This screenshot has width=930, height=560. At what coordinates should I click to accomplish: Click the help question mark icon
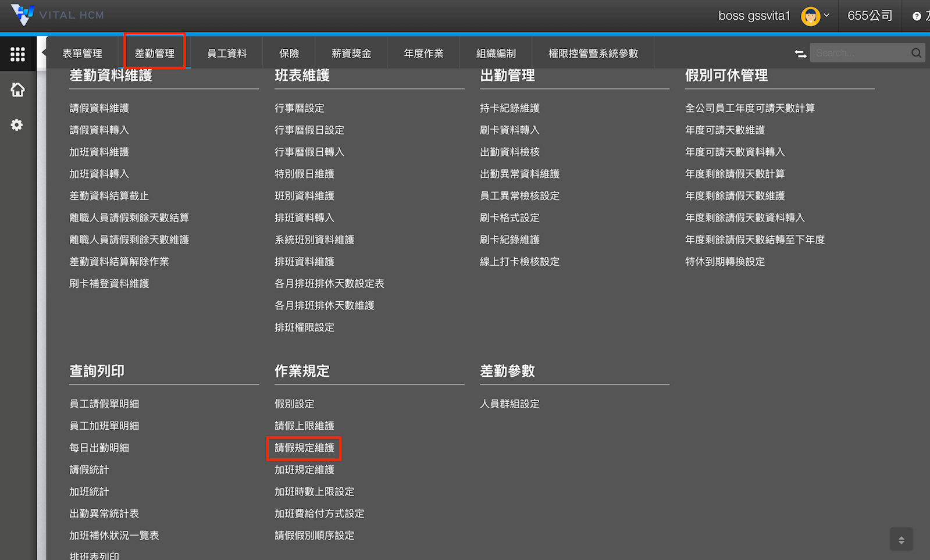[917, 16]
